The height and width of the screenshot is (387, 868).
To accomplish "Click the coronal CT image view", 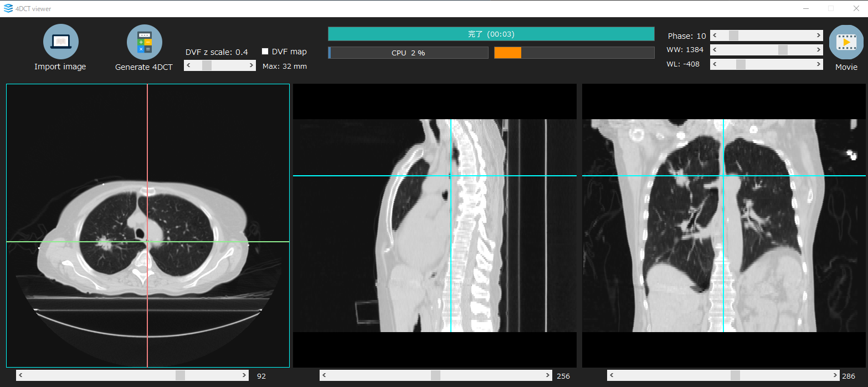I will coord(724,226).
